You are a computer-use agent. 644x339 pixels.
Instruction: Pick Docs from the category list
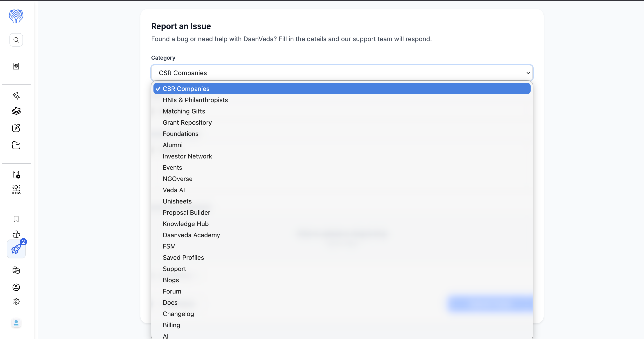(x=342, y=303)
